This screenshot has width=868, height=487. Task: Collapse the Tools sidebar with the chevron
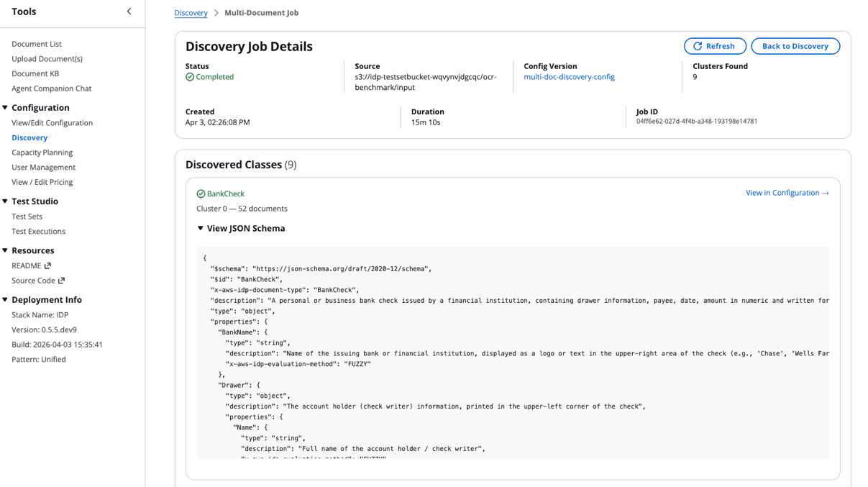[129, 12]
